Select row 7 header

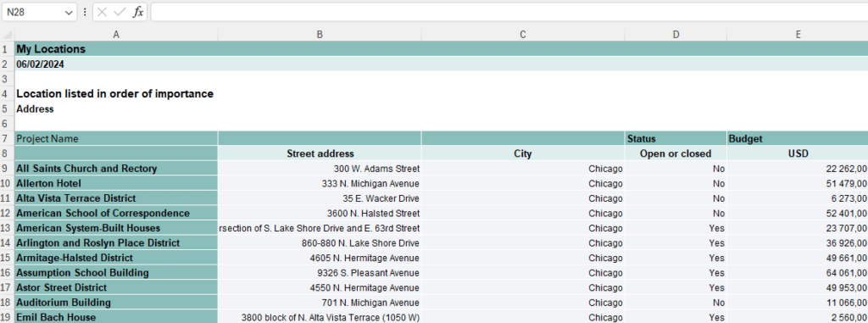pos(7,138)
